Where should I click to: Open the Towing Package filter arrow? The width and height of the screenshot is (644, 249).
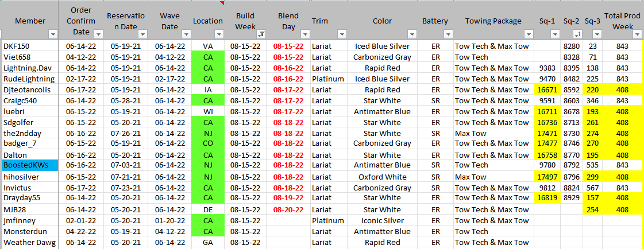(529, 34)
